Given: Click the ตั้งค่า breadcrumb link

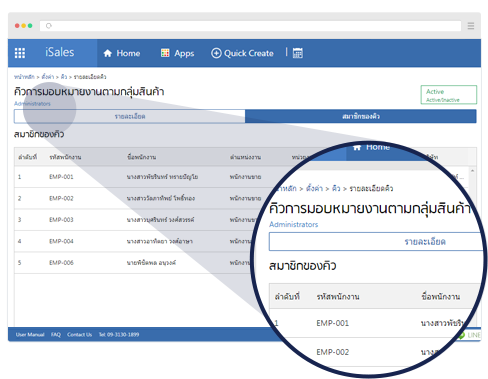Looking at the screenshot, I should [x=48, y=77].
